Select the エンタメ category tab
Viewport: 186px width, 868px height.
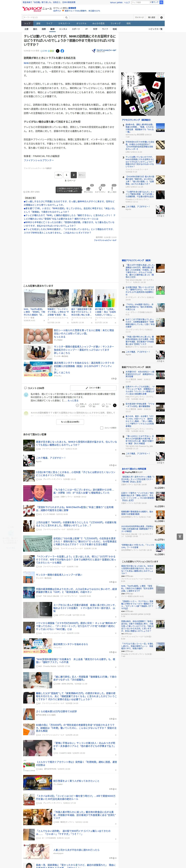click(x=63, y=29)
